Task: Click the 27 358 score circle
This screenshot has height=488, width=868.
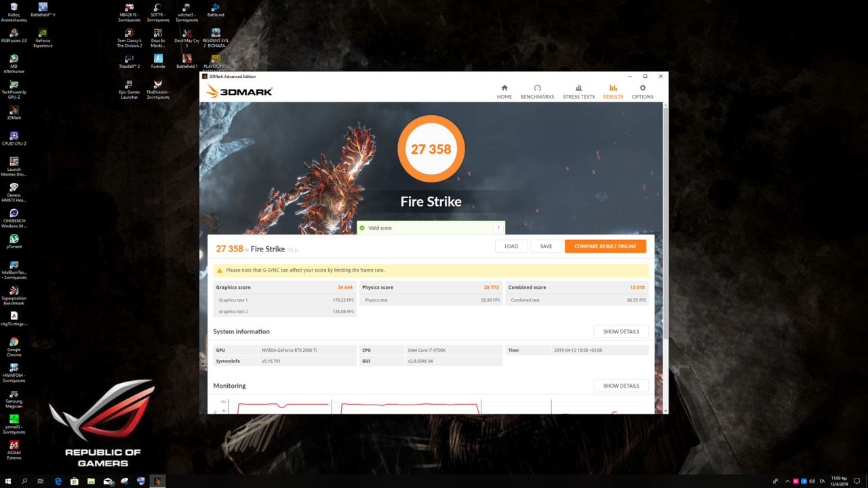Action: coord(431,149)
